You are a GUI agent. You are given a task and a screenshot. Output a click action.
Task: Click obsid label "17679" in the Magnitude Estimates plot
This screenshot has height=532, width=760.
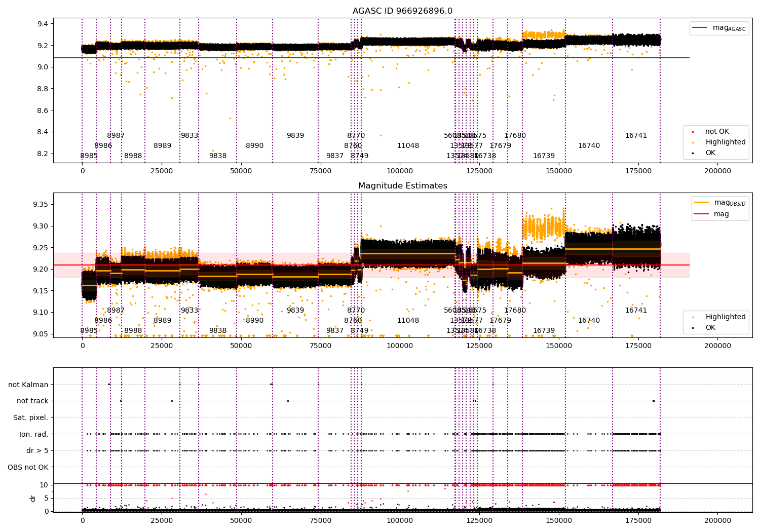501,321
